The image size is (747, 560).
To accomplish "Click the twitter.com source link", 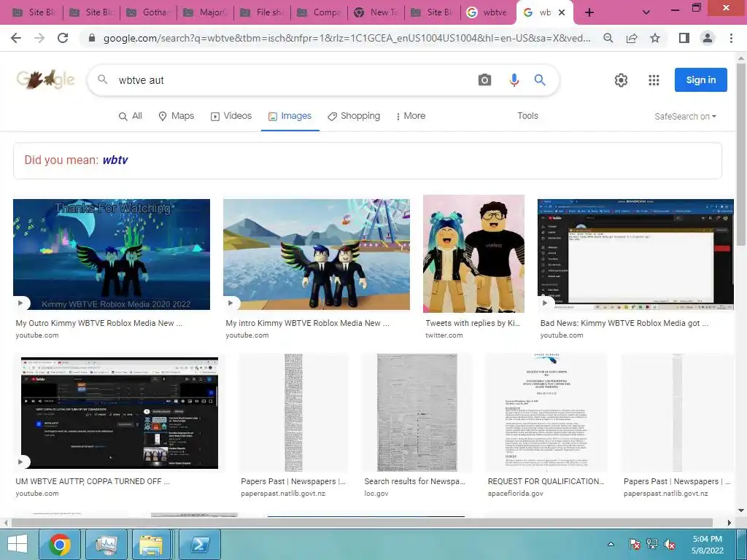I will point(444,335).
